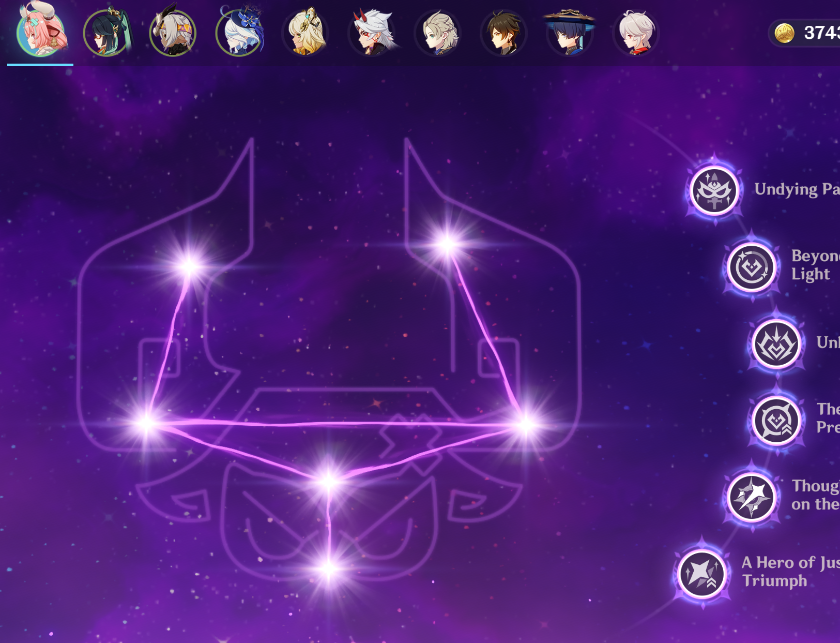Click the bottommost star of the constellation

coord(329,569)
